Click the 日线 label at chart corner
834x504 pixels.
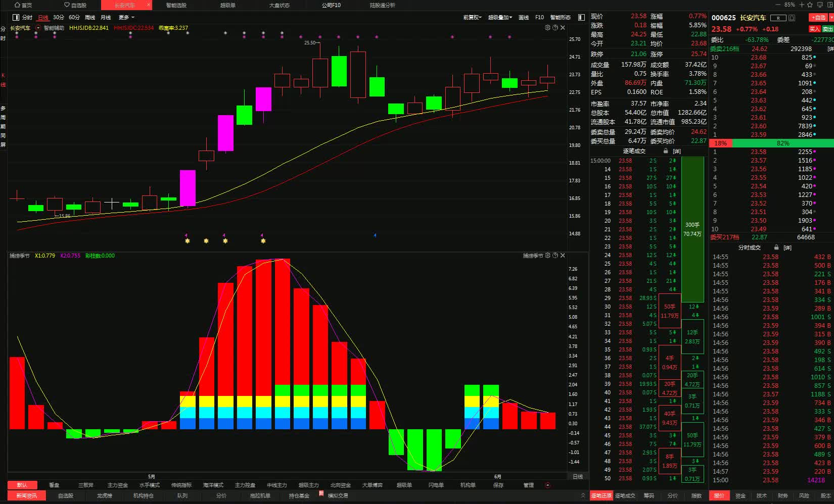pyautogui.click(x=577, y=476)
